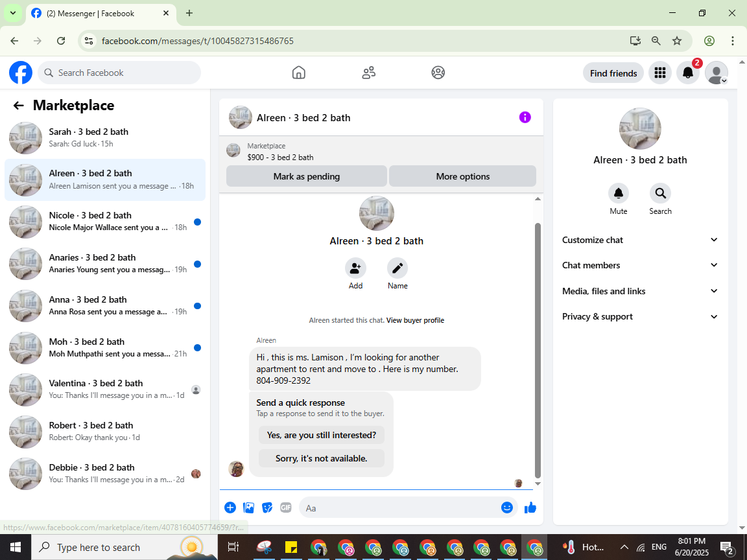
Task: Expand Media, files and links section
Action: 640,291
